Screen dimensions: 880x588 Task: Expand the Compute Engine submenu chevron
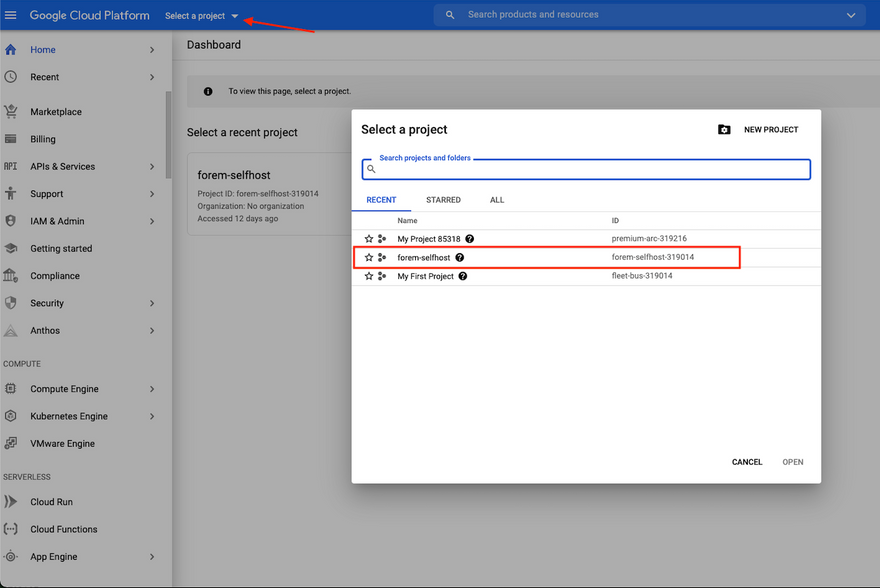(152, 389)
